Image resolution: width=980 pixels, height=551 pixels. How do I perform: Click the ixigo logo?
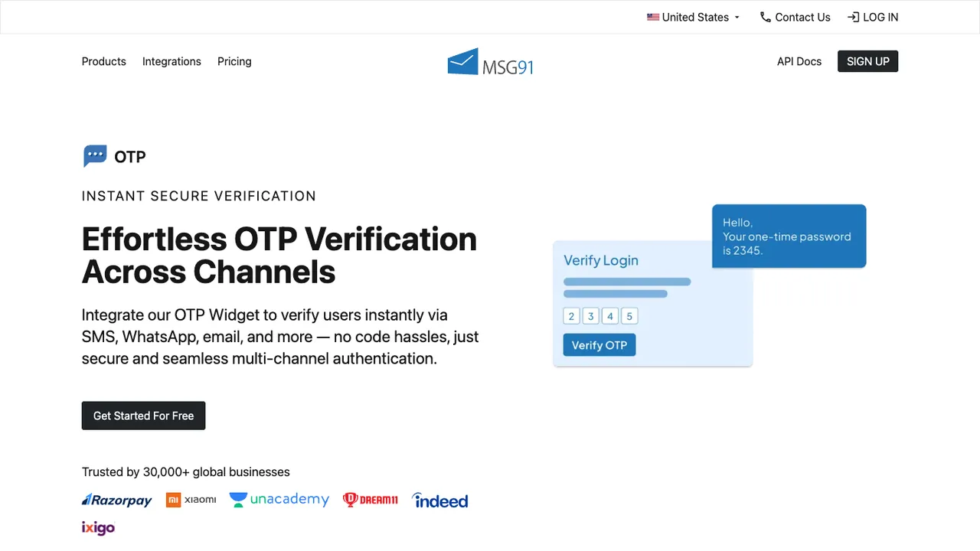[98, 527]
